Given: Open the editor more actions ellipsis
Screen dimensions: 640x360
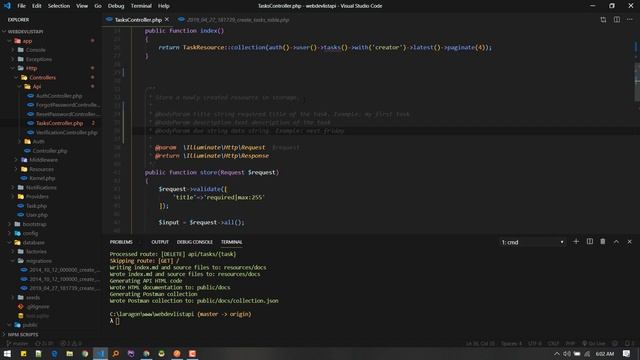Looking at the screenshot, I should (630, 20).
